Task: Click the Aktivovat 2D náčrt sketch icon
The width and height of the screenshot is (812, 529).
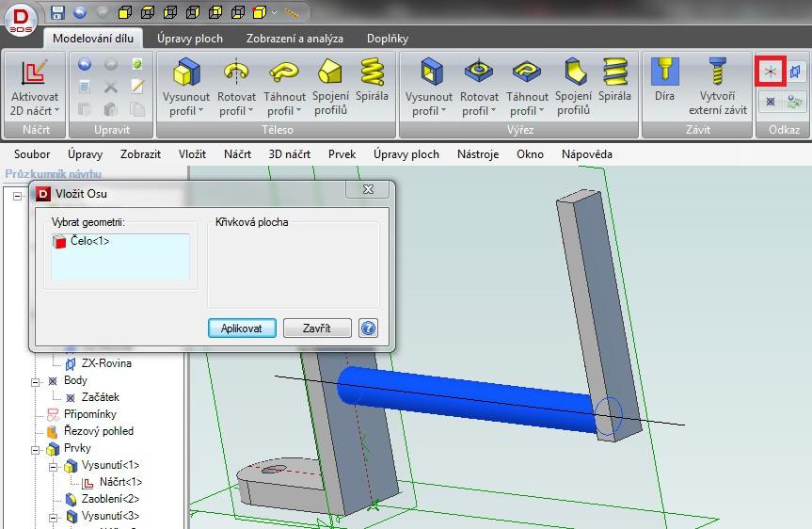Action: (34, 72)
